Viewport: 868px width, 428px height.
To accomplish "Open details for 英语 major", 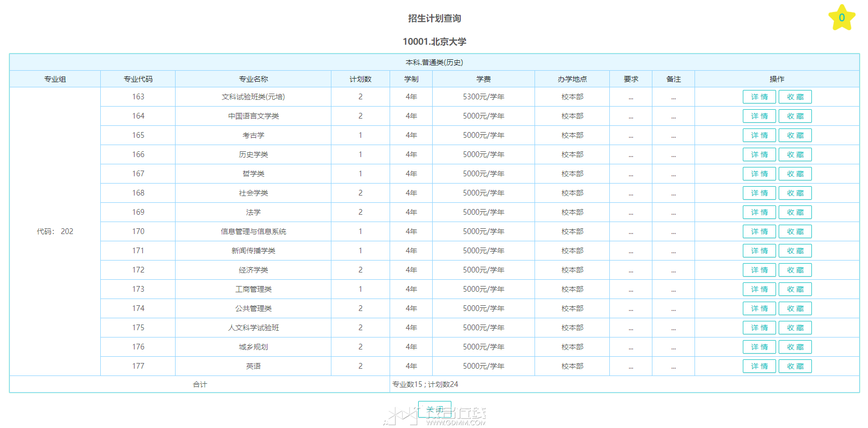I will coord(759,366).
